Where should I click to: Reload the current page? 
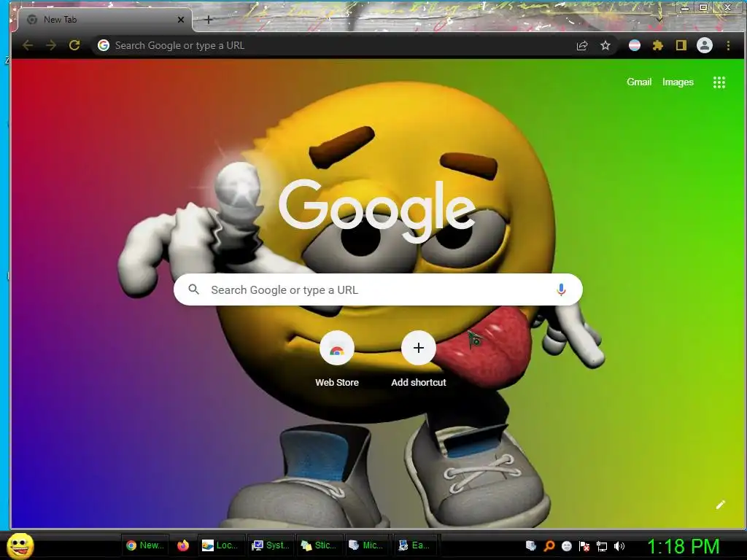pos(74,46)
